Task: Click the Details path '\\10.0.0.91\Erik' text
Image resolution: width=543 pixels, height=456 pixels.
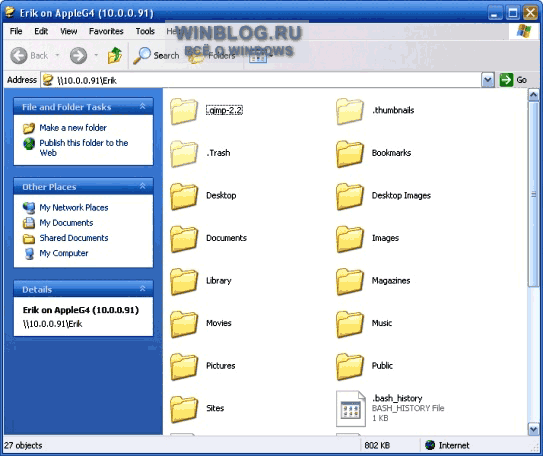Action: [x=53, y=324]
